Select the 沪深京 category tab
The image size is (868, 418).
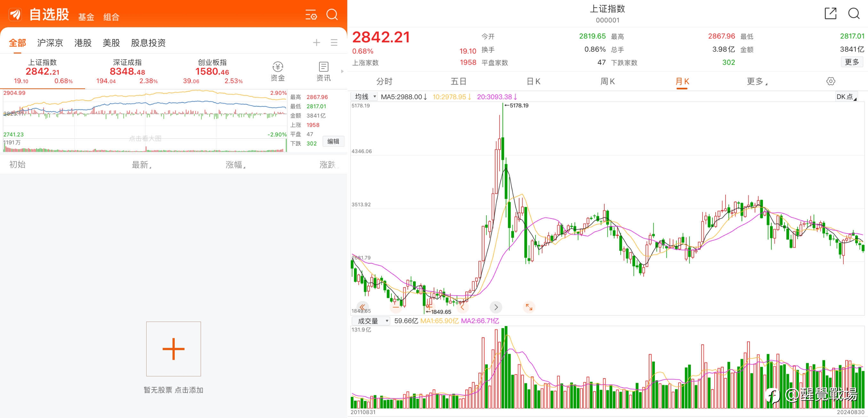[50, 43]
